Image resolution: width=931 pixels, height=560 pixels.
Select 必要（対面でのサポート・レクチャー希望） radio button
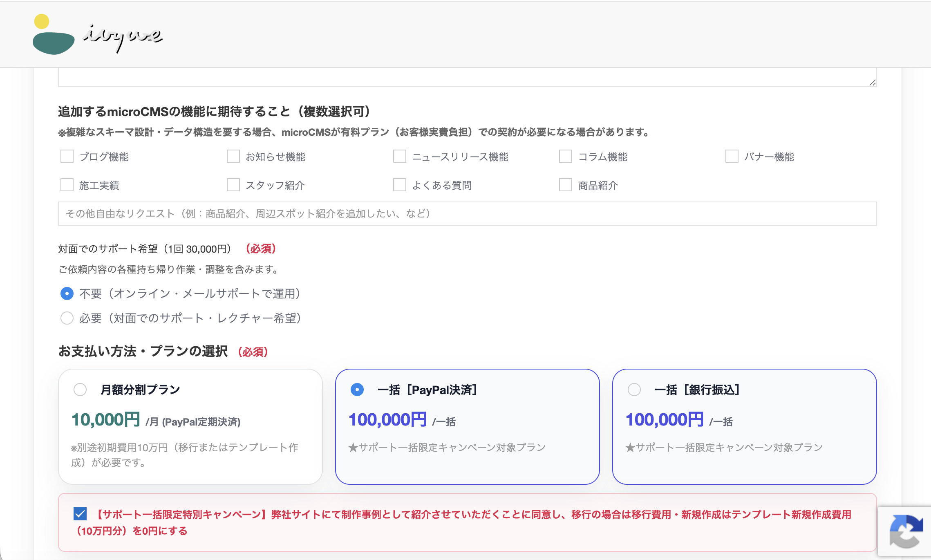[67, 318]
